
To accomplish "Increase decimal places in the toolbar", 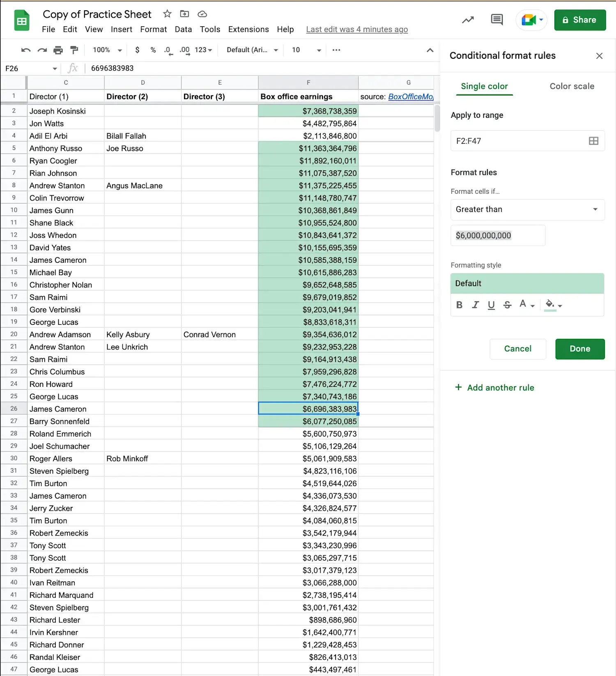I will [x=185, y=50].
